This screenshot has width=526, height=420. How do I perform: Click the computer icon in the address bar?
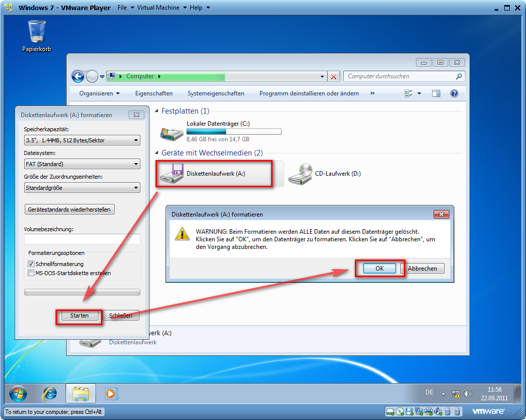112,76
